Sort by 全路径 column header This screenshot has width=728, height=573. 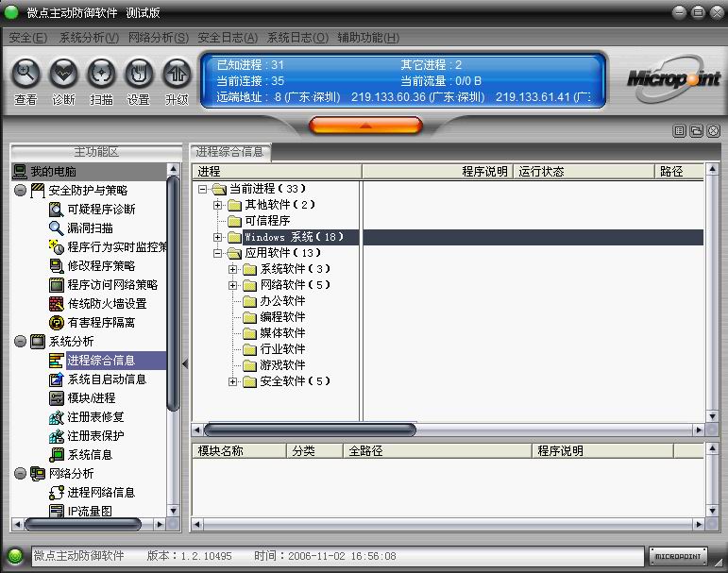pyautogui.click(x=437, y=451)
